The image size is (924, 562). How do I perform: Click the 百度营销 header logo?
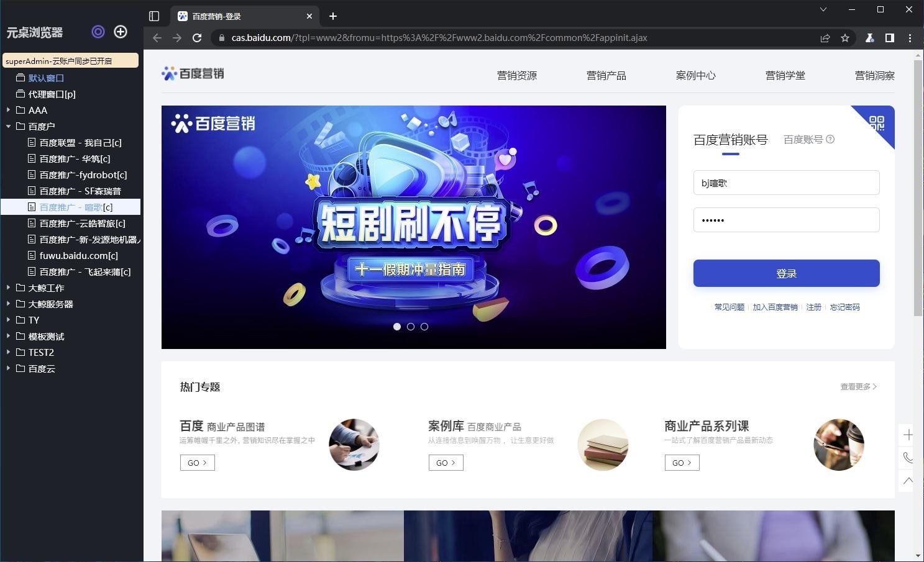pyautogui.click(x=193, y=74)
